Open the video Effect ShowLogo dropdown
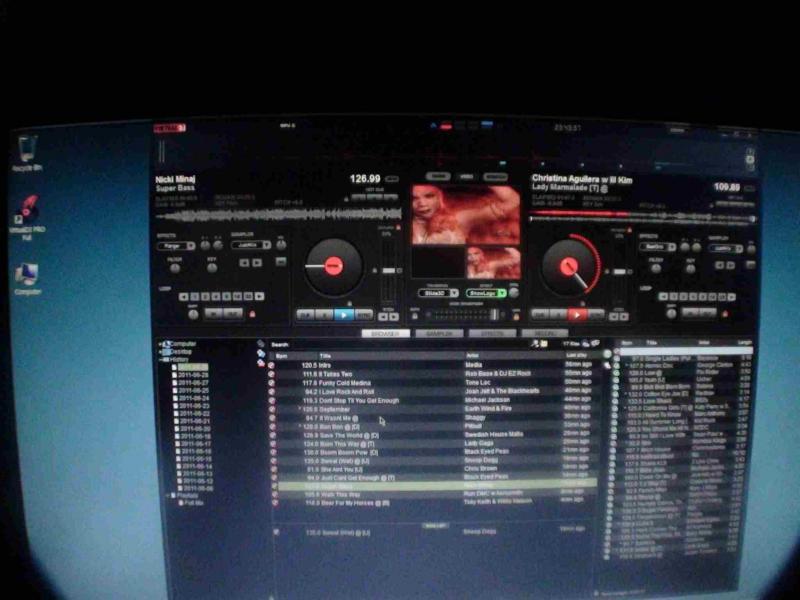The width and height of the screenshot is (800, 600). coord(486,293)
